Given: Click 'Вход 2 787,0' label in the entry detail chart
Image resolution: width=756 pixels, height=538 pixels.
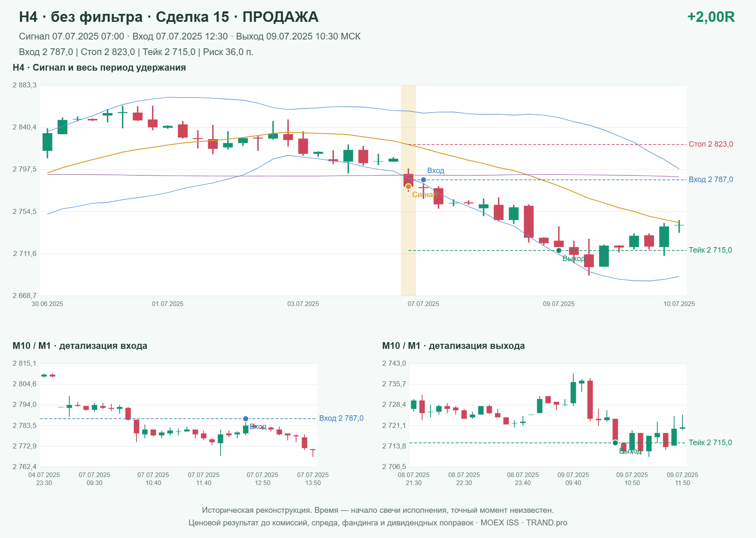Looking at the screenshot, I should coord(341,418).
